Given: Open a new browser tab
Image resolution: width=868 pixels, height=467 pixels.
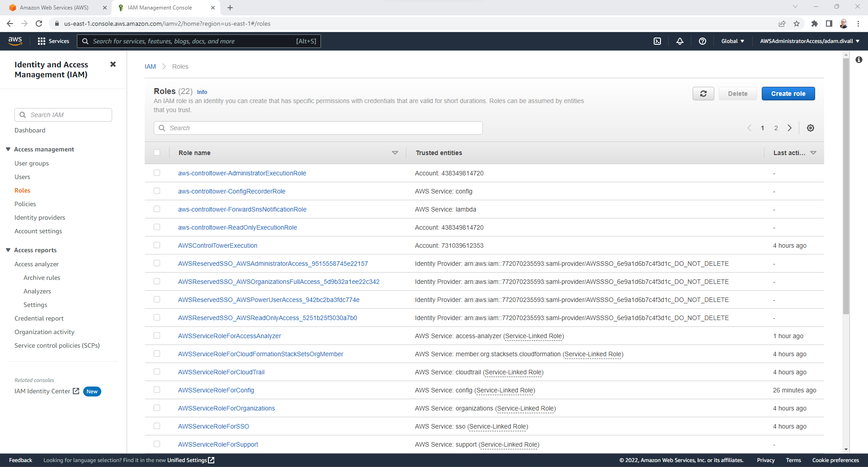Looking at the screenshot, I should (230, 8).
